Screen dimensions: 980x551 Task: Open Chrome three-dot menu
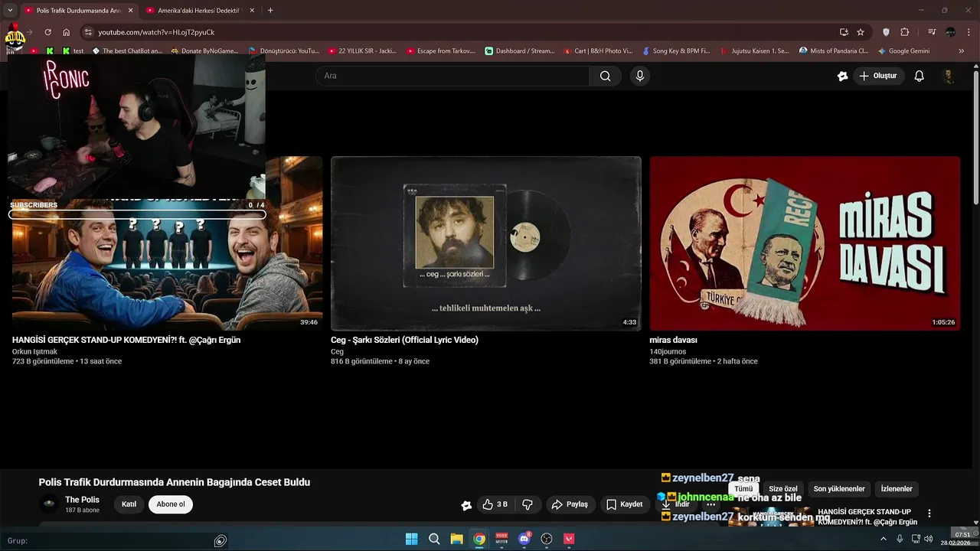[968, 32]
